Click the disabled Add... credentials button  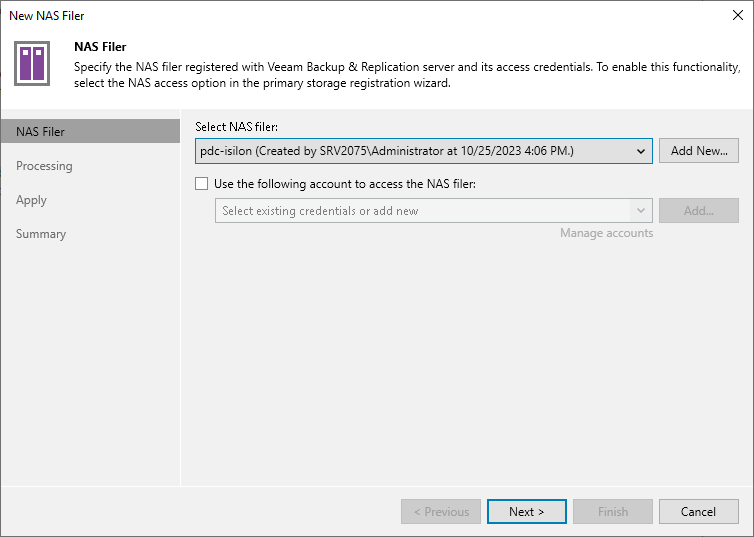tap(699, 211)
